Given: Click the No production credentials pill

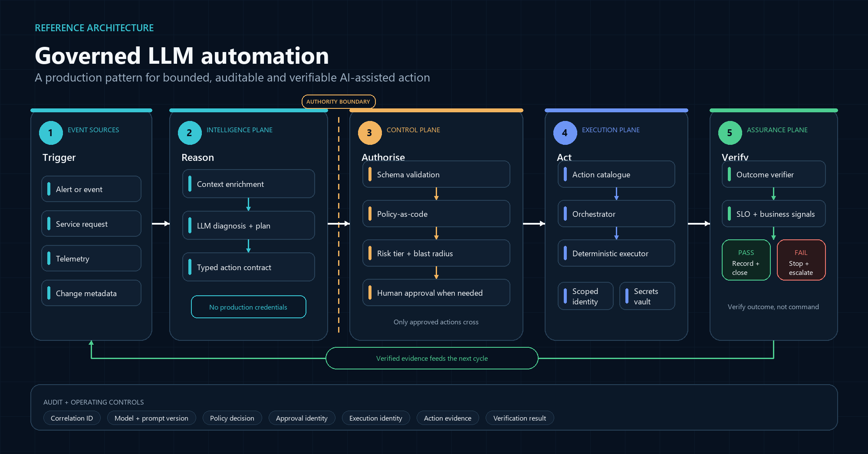Looking at the screenshot, I should [249, 307].
